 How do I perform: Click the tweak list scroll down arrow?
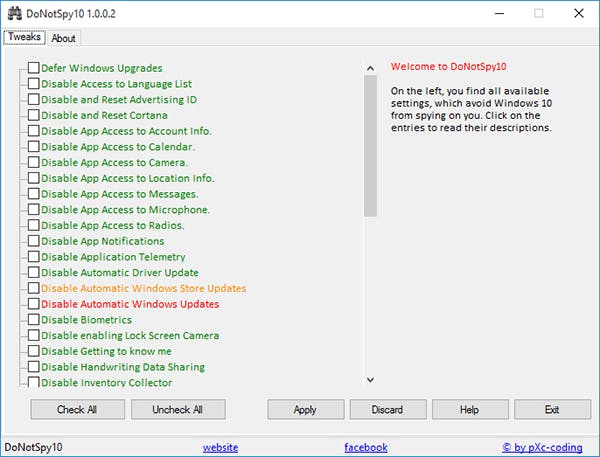point(370,380)
